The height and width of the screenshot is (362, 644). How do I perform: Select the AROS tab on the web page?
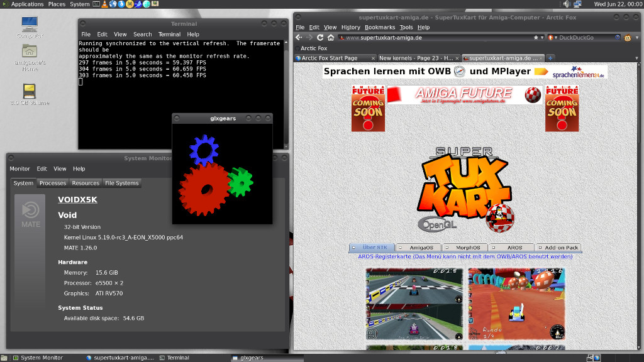(x=512, y=248)
